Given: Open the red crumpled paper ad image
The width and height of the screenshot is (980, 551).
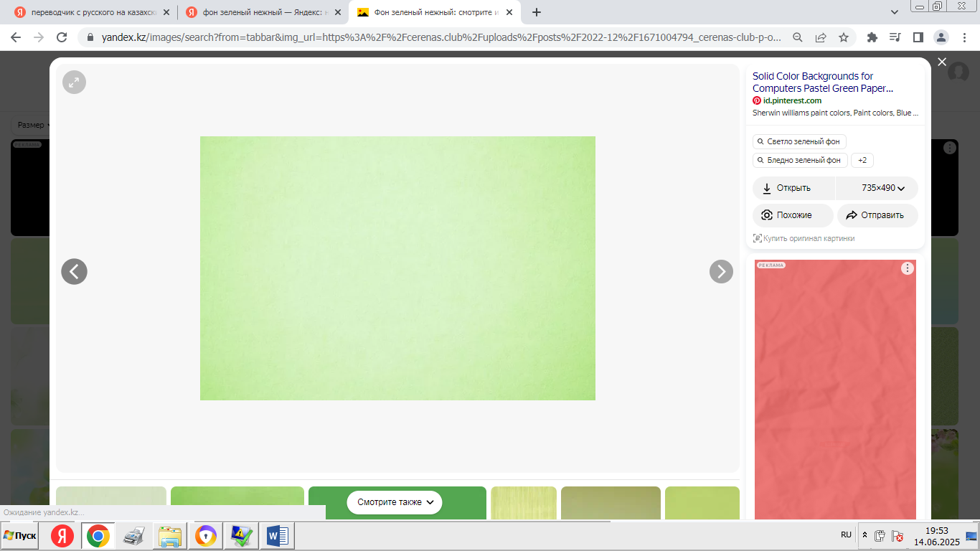Looking at the screenshot, I should pos(835,390).
